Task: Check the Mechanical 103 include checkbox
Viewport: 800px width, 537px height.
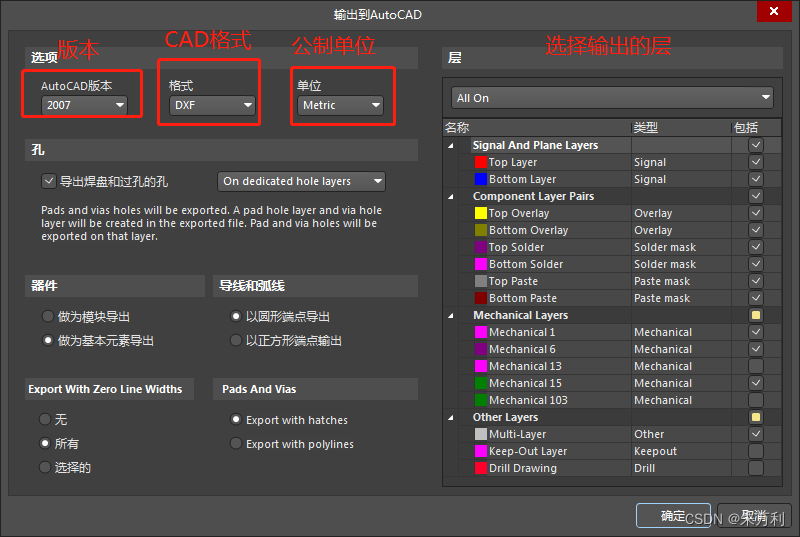Action: [756, 400]
